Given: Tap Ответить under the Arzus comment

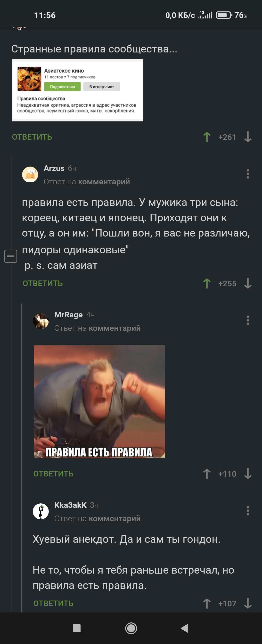Looking at the screenshot, I should tap(43, 283).
